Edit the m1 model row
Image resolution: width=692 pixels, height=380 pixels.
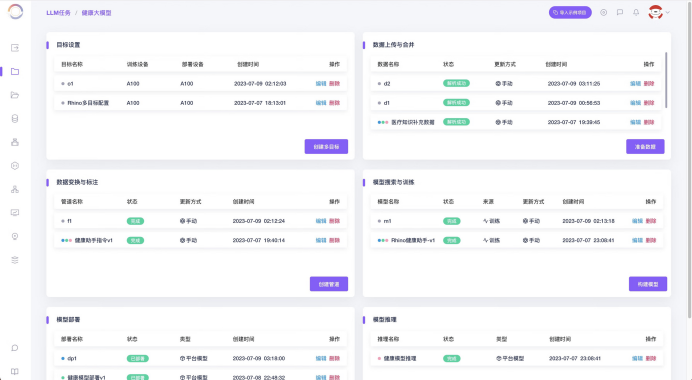click(x=637, y=221)
